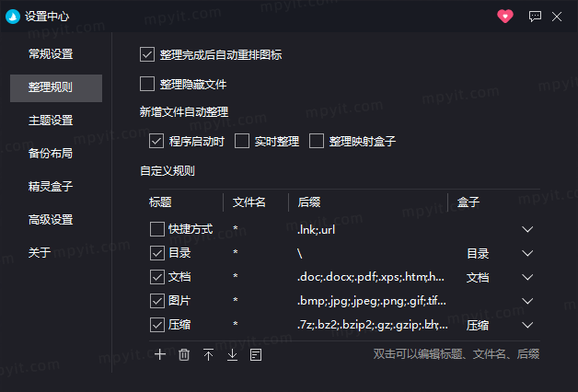578x392 pixels.
Task: Click filename asterisk in 图片 row
Action: tap(236, 300)
